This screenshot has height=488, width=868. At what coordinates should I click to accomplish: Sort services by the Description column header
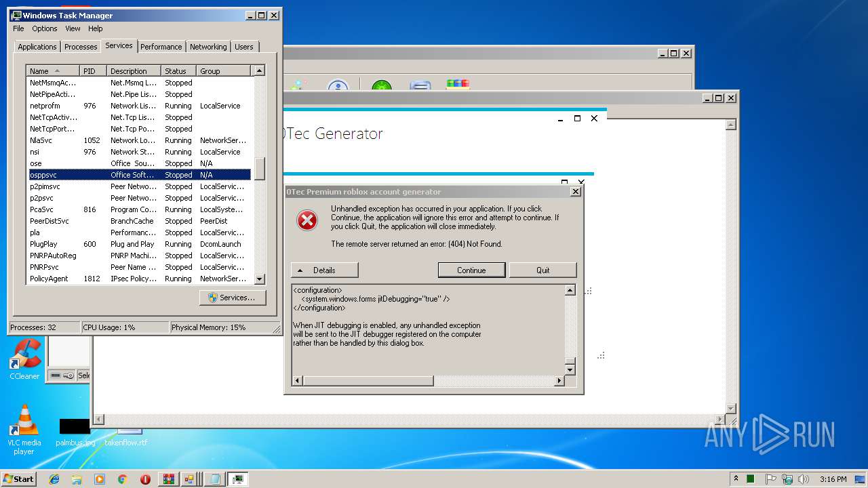134,70
